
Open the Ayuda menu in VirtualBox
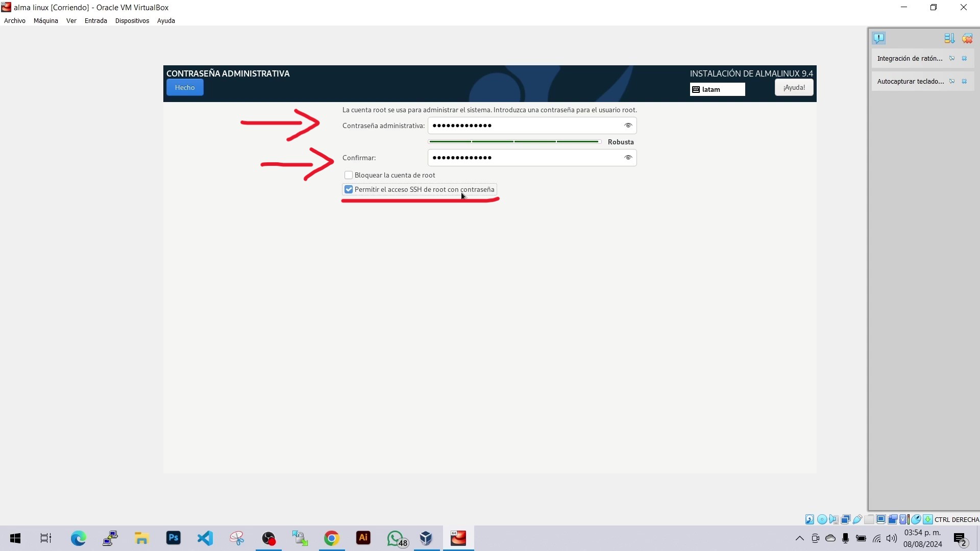[166, 21]
